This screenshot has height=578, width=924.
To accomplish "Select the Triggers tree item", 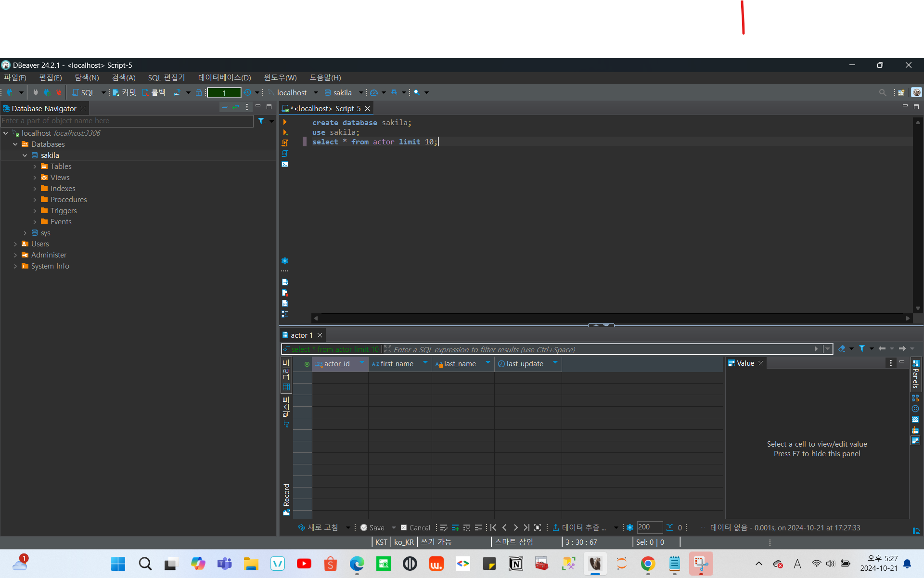I will [64, 211].
